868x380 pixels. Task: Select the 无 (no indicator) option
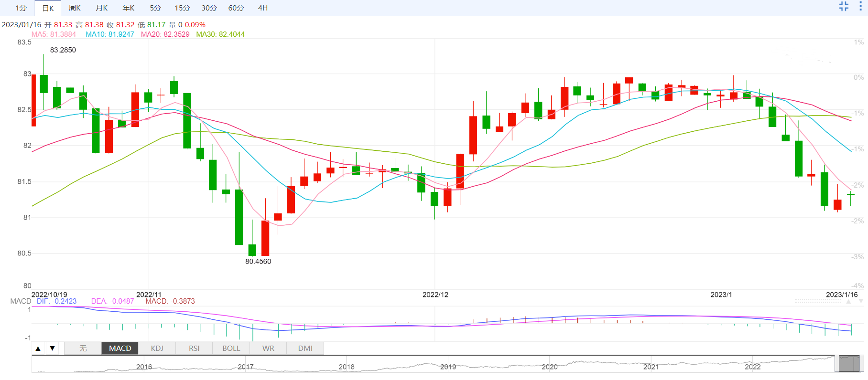click(x=83, y=348)
